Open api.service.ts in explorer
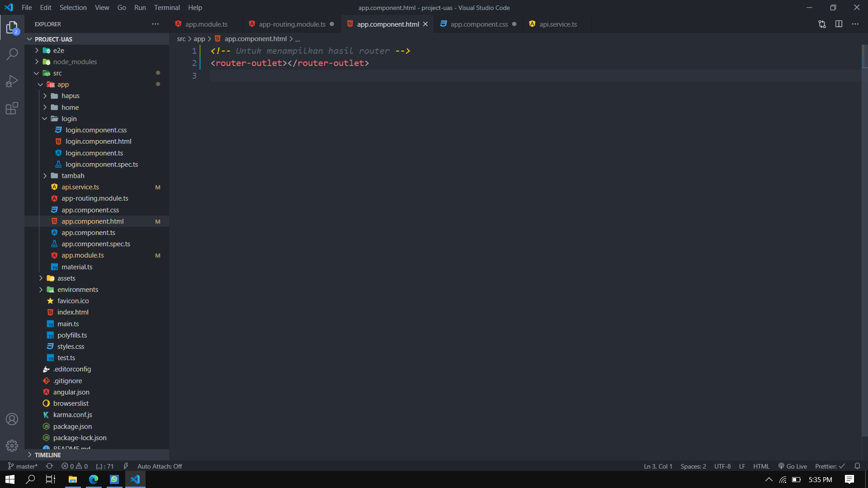868x488 pixels. tap(97, 187)
